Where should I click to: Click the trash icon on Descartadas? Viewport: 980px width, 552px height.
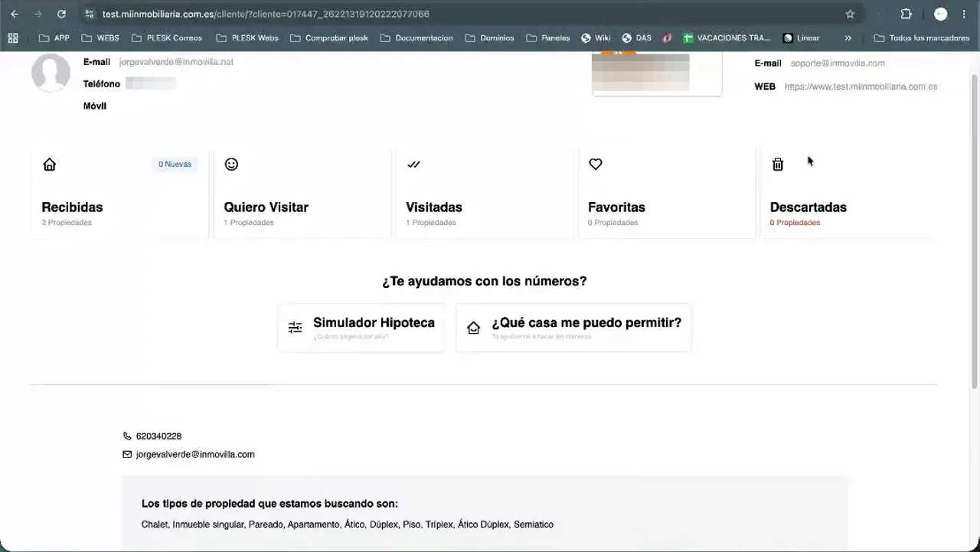778,164
